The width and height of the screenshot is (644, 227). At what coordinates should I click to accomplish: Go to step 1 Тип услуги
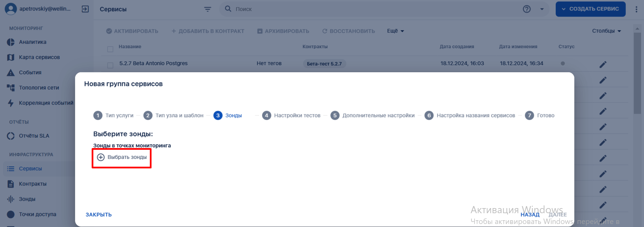click(x=114, y=115)
